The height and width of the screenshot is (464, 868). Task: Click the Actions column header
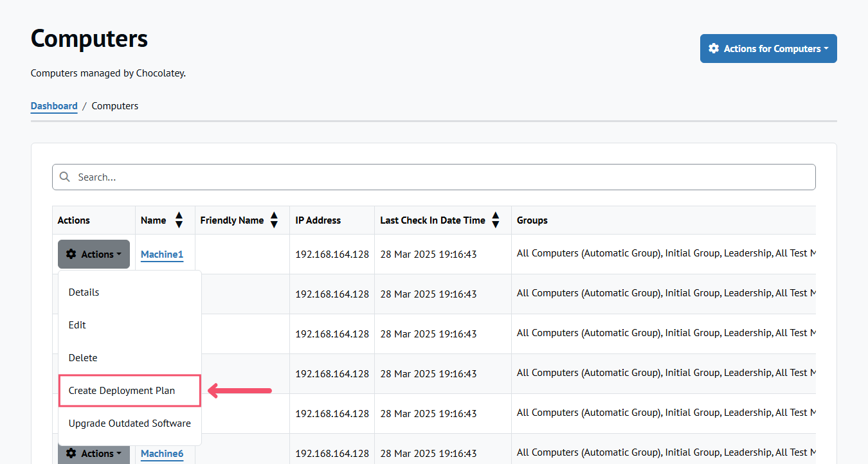pyautogui.click(x=74, y=220)
